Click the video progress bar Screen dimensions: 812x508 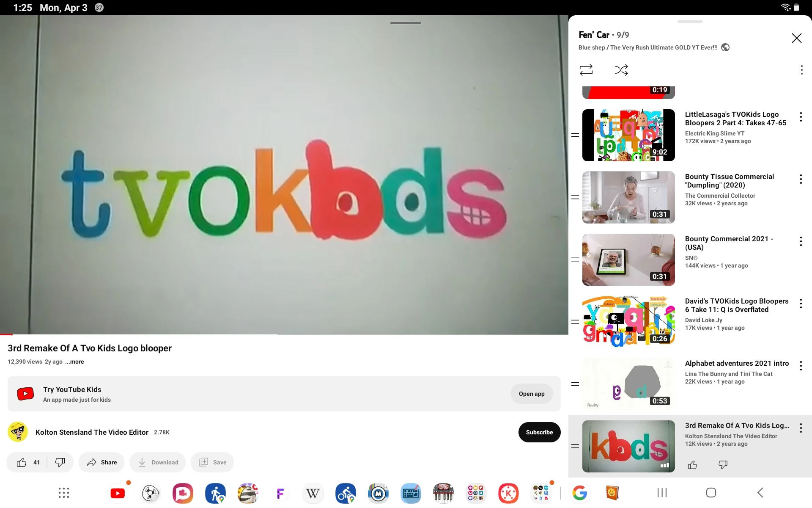(284, 334)
